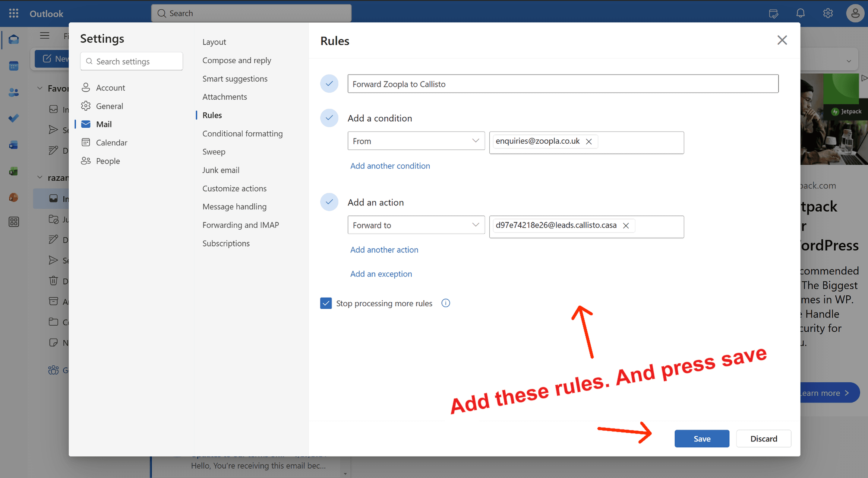Screen dimensions: 868x478
Task: Open the Junk Email folder icon
Action: pos(53,219)
